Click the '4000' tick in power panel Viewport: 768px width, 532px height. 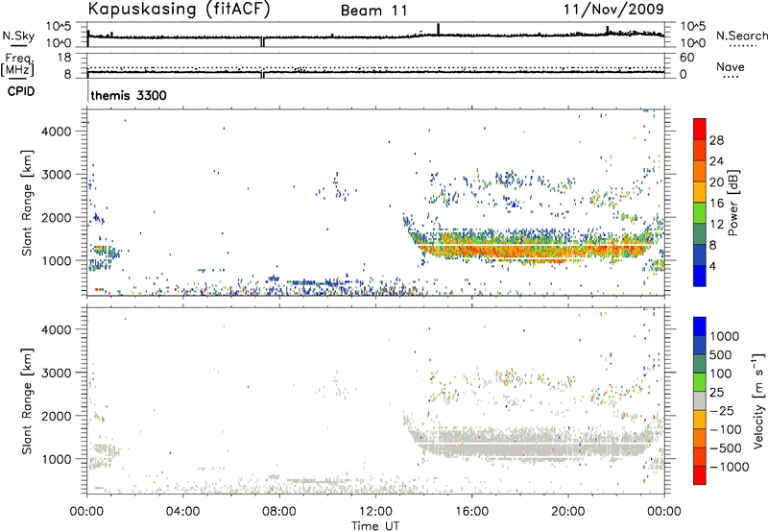pyautogui.click(x=57, y=132)
